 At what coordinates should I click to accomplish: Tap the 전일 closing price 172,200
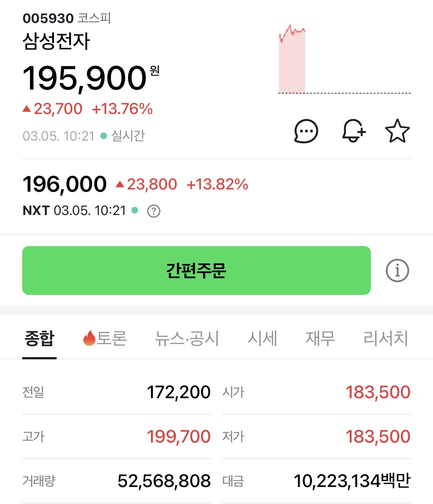pos(179,392)
